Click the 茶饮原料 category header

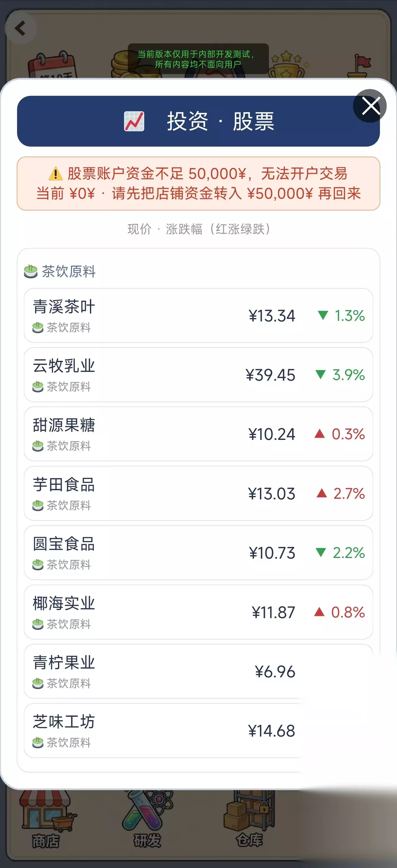click(x=60, y=271)
